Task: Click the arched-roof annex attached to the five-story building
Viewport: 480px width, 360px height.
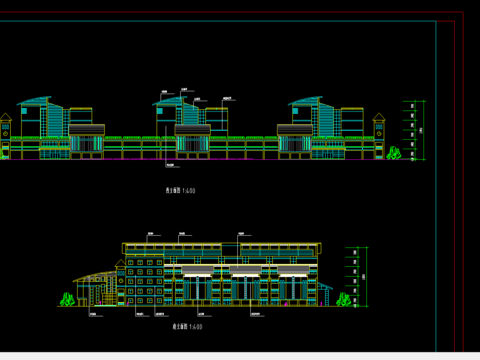Action: [x=95, y=289]
